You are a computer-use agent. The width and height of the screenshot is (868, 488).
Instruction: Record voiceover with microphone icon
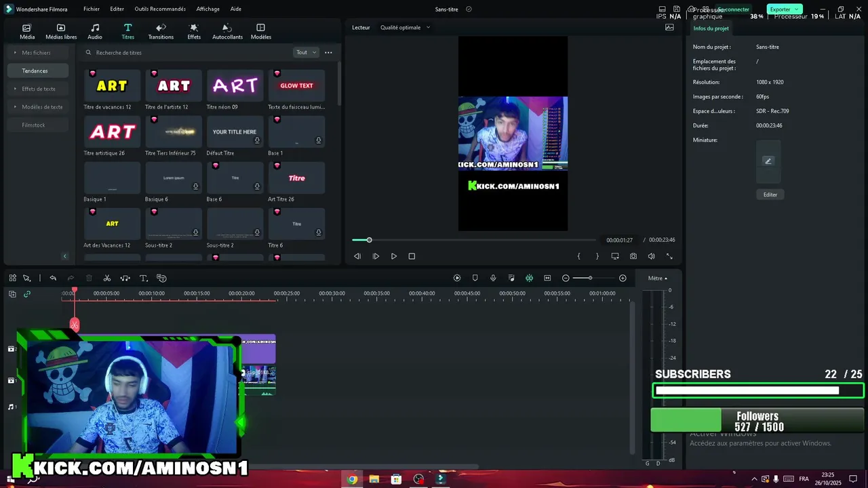(x=493, y=278)
